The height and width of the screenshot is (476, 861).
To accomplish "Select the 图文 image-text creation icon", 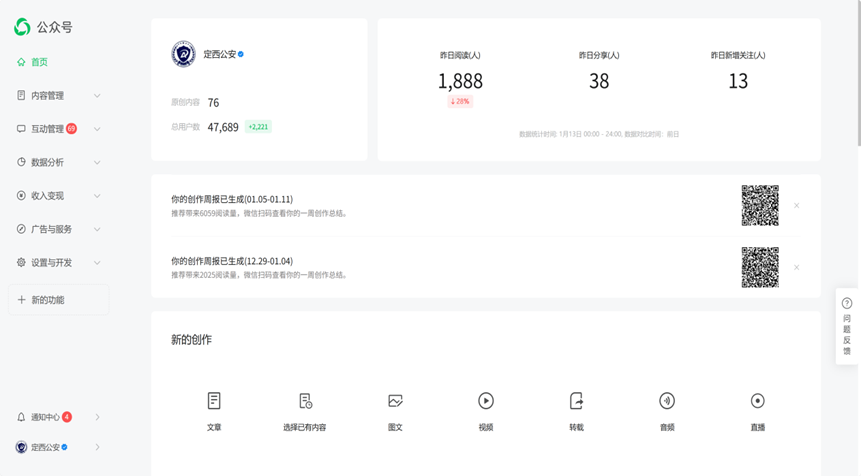I will click(x=395, y=401).
